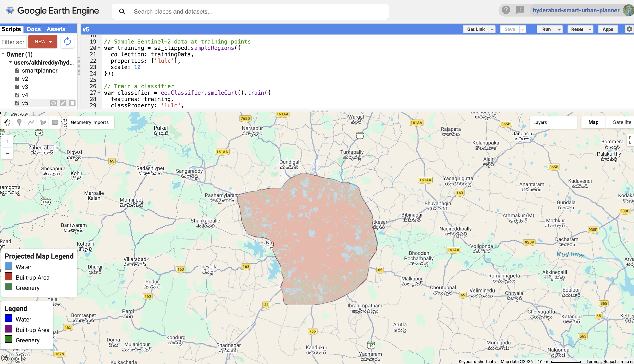Switch to the Assets tab
This screenshot has height=364, width=634.
[x=56, y=29]
